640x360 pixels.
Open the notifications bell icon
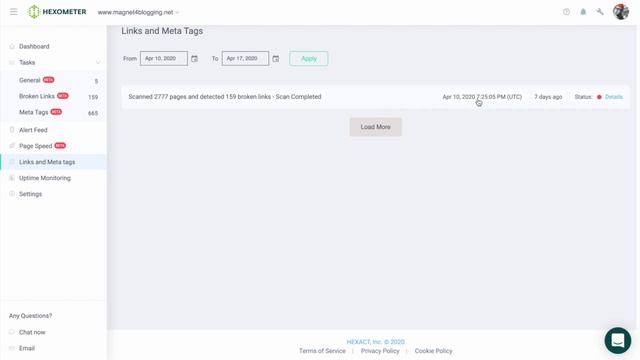583,12
